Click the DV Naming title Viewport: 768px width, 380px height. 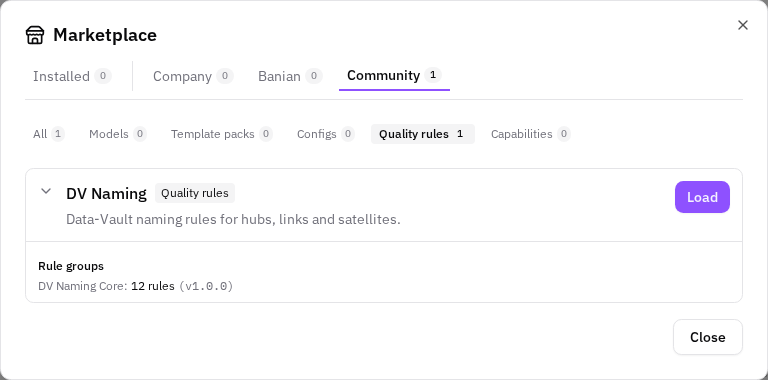[106, 193]
